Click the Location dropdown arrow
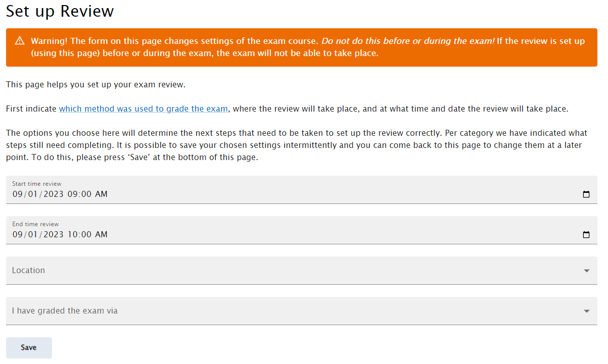This screenshot has width=608, height=364. tap(586, 271)
